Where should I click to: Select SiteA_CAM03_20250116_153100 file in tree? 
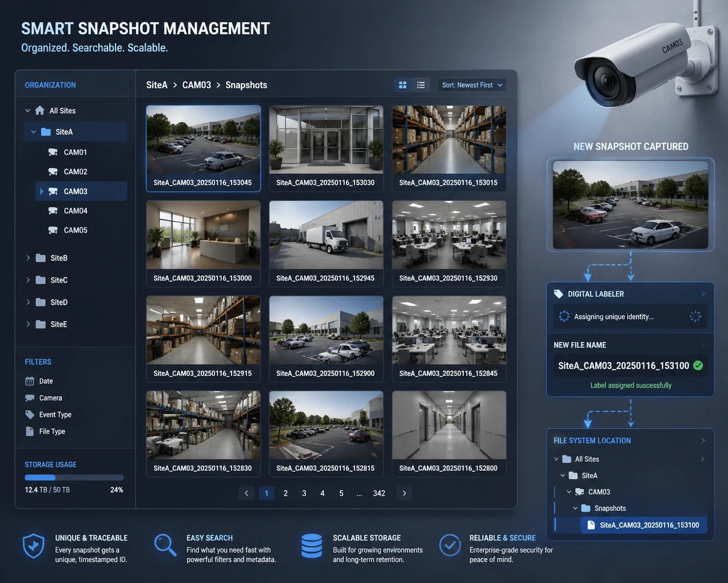[x=644, y=525]
